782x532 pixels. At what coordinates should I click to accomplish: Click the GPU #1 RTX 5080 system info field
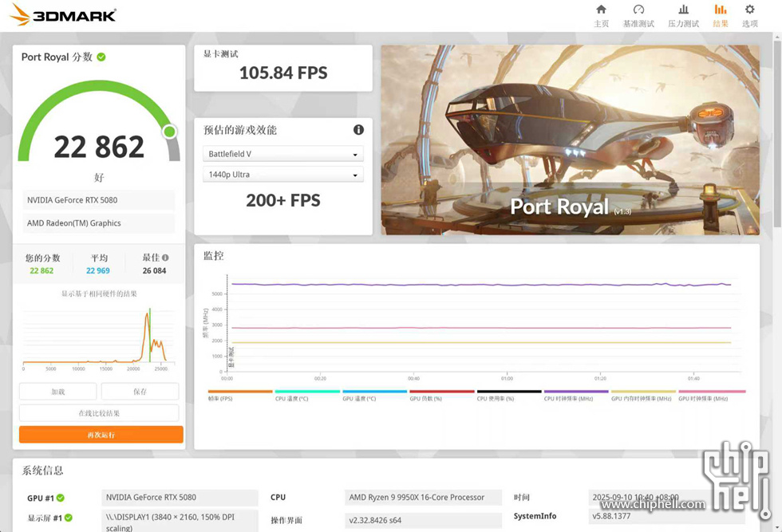pyautogui.click(x=180, y=497)
